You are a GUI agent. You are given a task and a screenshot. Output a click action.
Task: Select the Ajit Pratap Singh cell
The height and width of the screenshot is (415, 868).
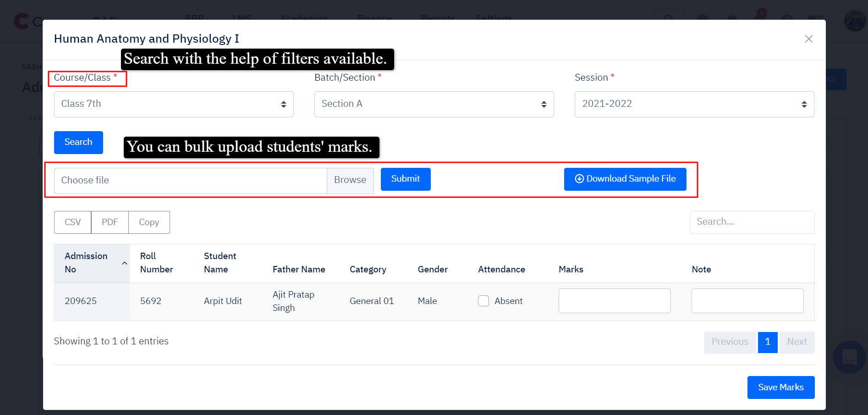301,302
